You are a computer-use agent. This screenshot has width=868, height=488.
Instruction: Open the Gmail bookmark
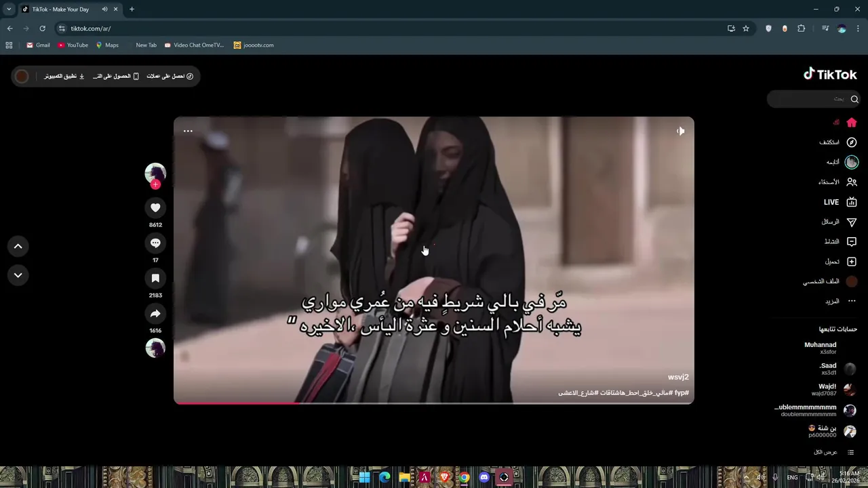(38, 45)
